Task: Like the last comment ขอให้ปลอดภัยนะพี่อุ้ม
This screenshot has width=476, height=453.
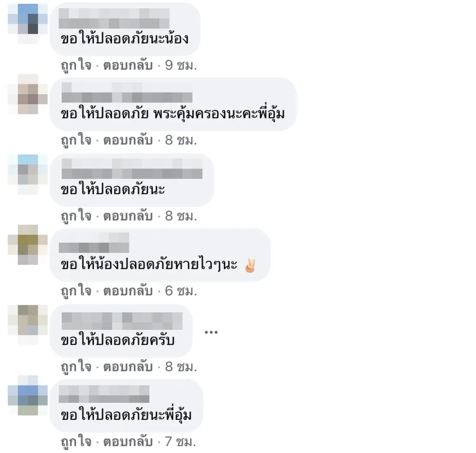Action: coord(76,441)
